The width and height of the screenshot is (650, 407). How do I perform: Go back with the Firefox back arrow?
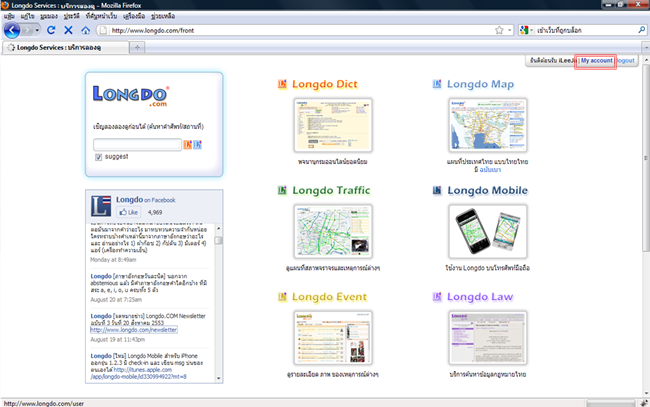tap(12, 30)
